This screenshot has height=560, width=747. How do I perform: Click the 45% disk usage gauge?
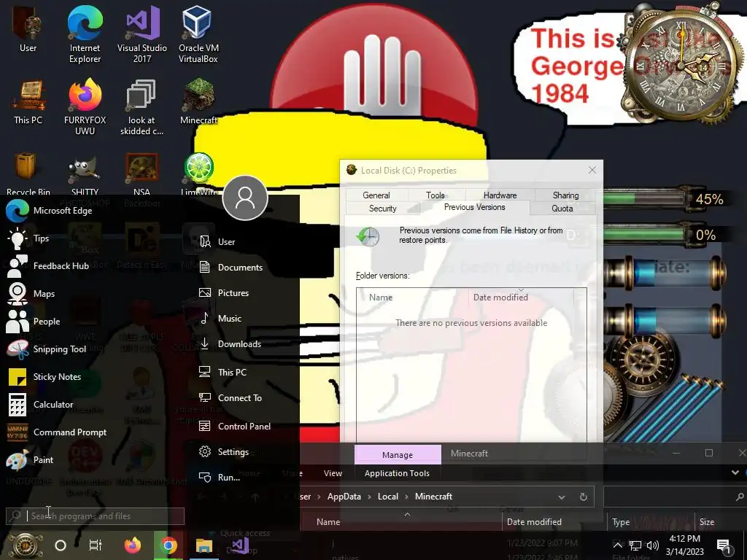[665, 199]
